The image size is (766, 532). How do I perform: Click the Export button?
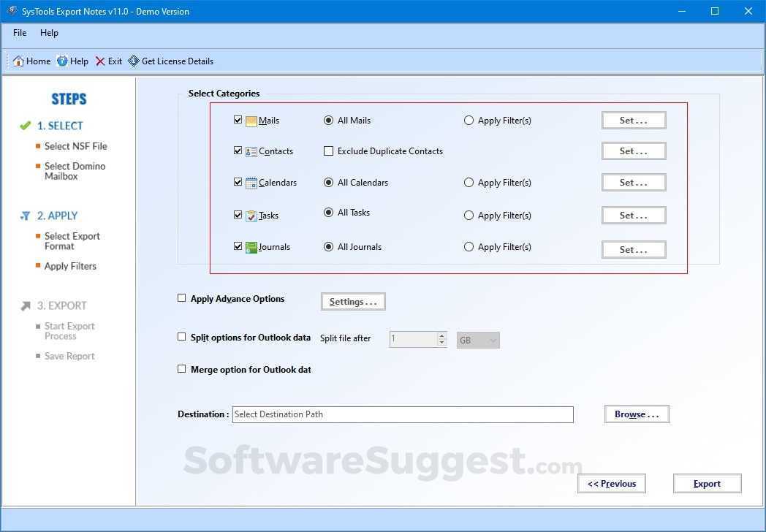coord(706,483)
